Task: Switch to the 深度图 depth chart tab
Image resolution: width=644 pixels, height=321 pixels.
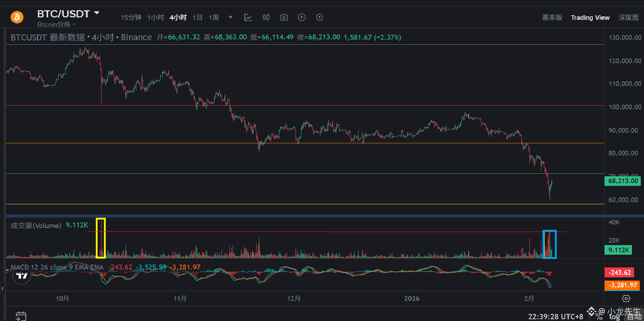Action: (x=628, y=17)
